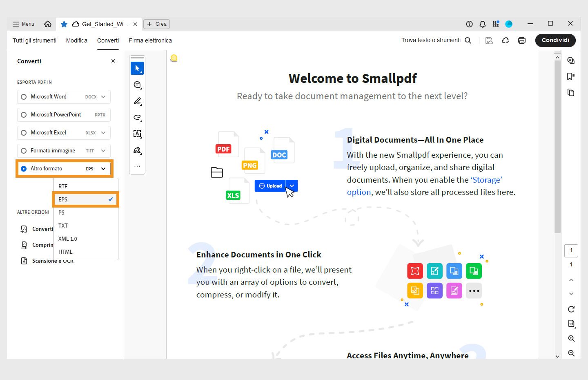588x380 pixels.
Task: Select the text edit tool in the toolbar
Action: click(137, 134)
